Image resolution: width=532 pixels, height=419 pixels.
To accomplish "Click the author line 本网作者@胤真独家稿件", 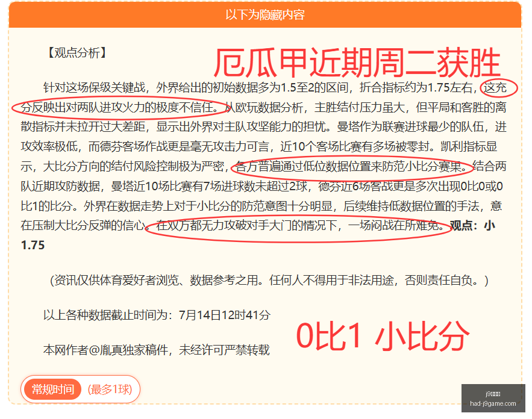I will point(105,350).
